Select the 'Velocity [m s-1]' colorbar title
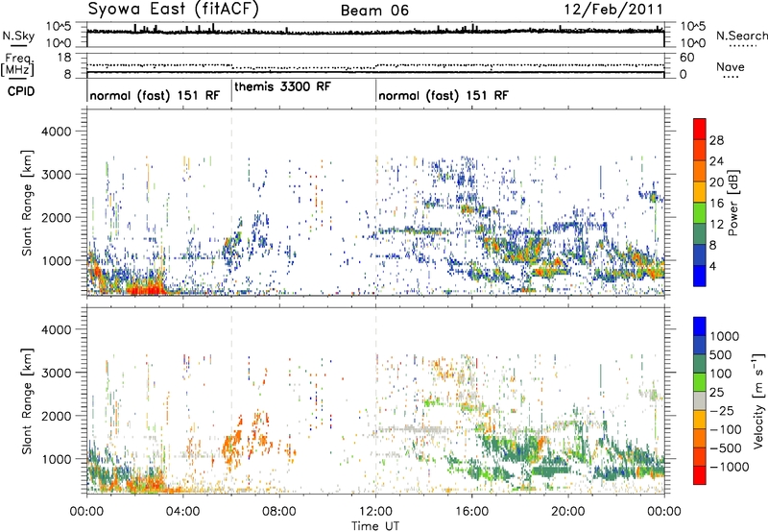The image size is (768, 532). [x=758, y=400]
